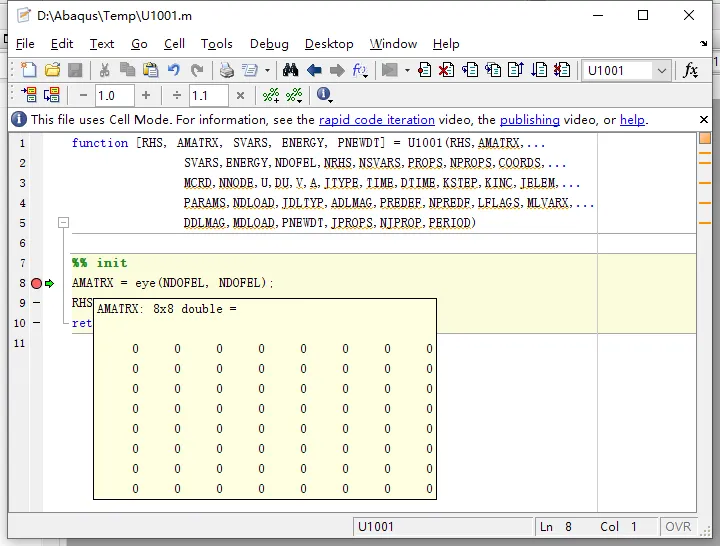Click the 1.0 increment value field
Viewport: 720px width, 546px height.
pos(115,96)
